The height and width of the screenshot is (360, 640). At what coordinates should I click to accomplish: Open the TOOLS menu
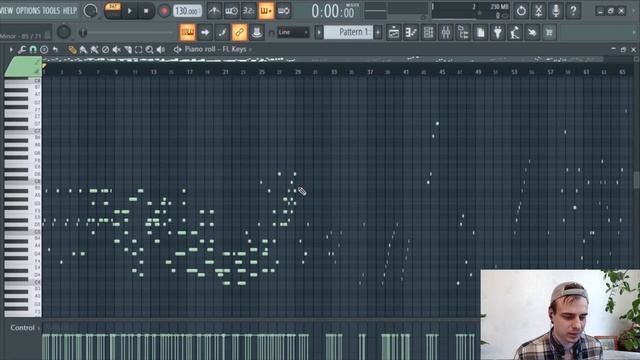pyautogui.click(x=51, y=11)
